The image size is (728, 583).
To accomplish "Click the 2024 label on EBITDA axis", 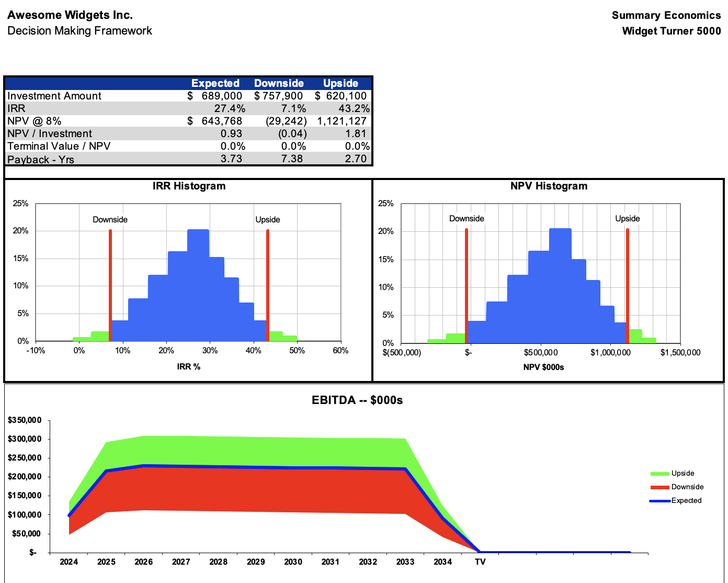I will click(x=69, y=562).
